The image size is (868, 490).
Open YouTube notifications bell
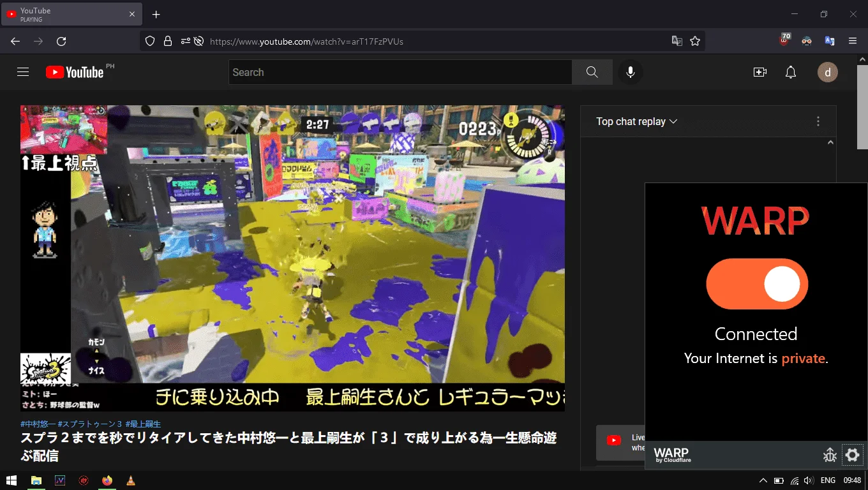(791, 72)
